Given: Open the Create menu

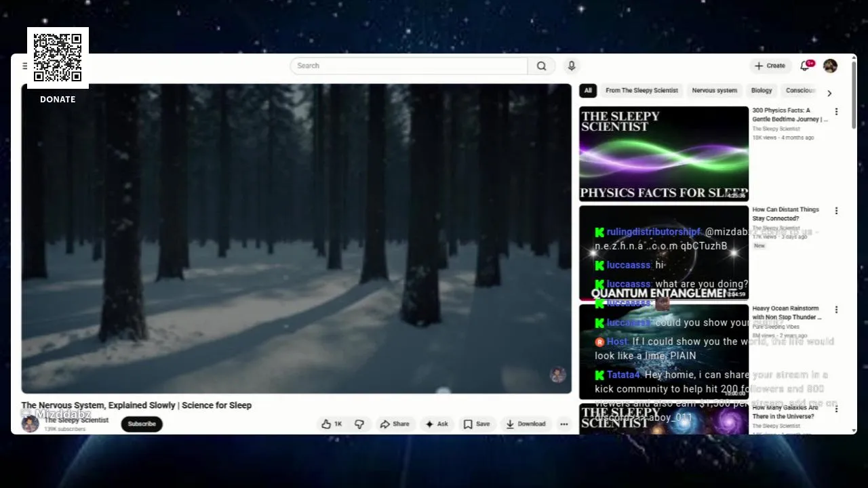Looking at the screenshot, I should coord(770,66).
